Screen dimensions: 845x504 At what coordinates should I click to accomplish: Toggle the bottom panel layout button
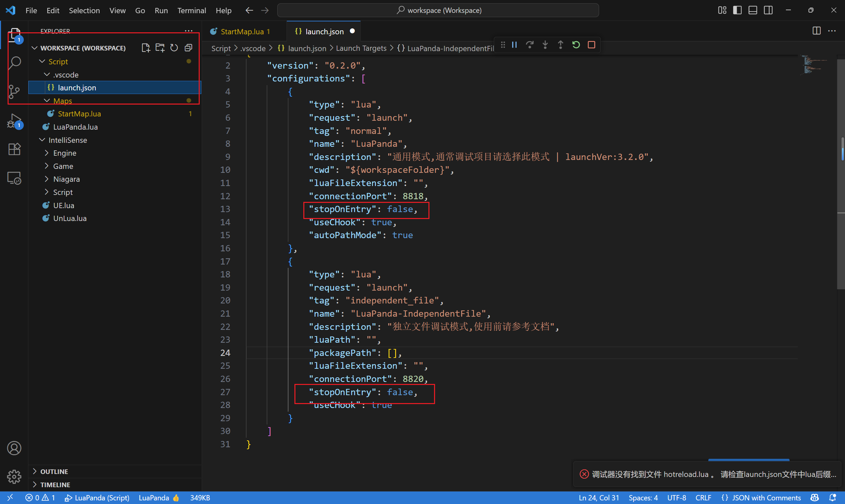coord(753,10)
